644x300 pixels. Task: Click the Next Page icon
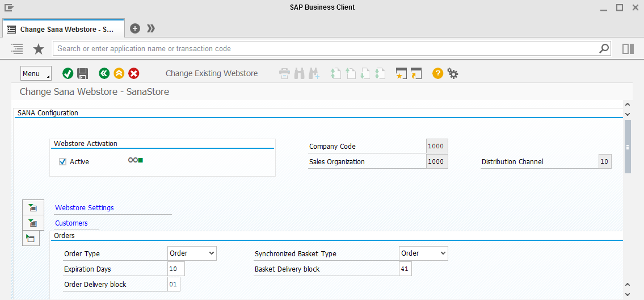coord(365,74)
